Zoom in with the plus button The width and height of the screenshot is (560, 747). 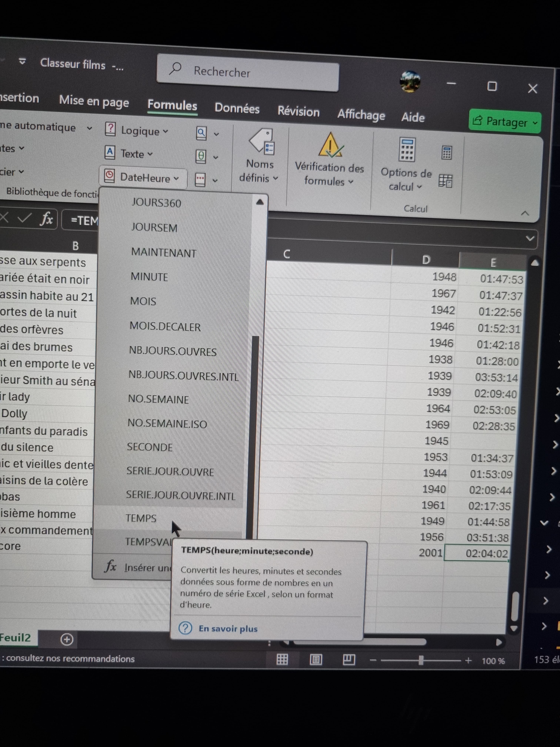pos(469,660)
